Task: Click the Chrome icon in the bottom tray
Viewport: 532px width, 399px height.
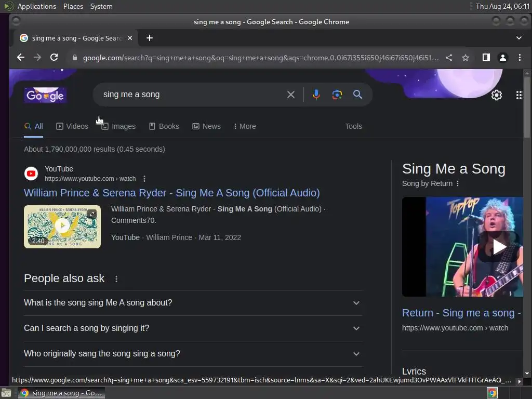Action: coord(492,393)
